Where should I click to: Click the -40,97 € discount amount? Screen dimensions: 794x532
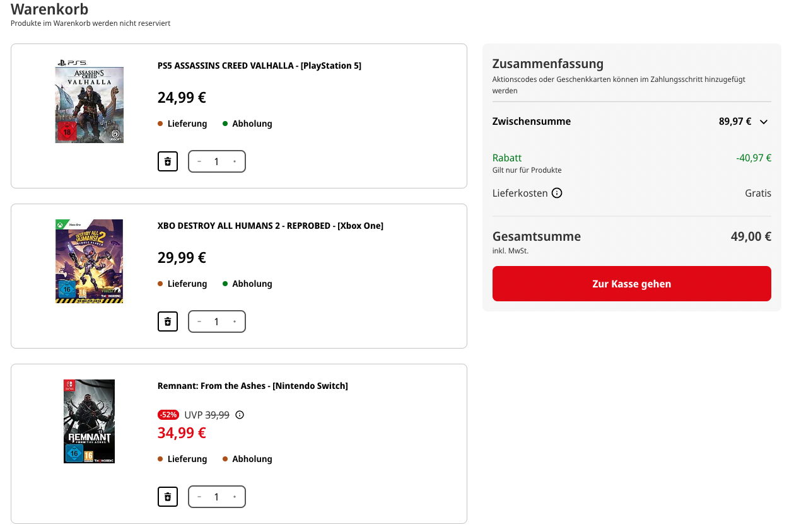pyautogui.click(x=754, y=158)
